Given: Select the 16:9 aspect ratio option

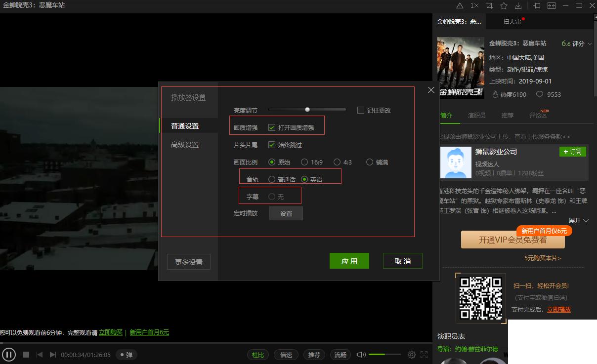Looking at the screenshot, I should 305,162.
